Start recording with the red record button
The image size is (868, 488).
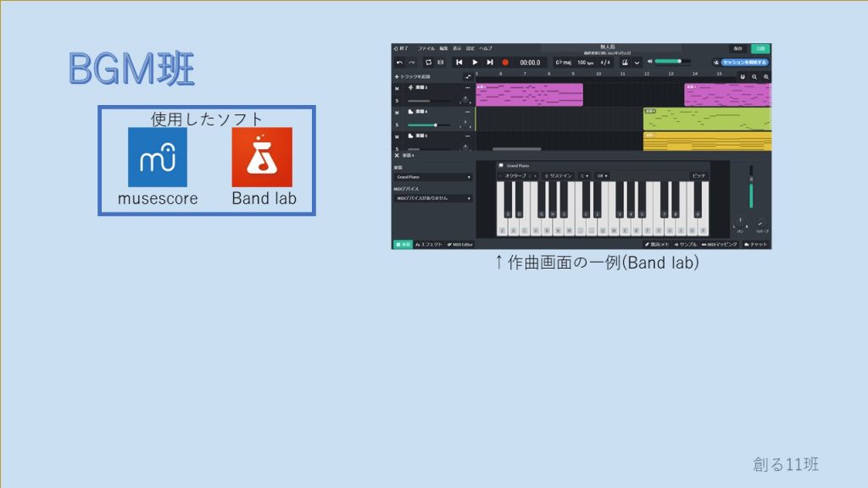(x=505, y=63)
